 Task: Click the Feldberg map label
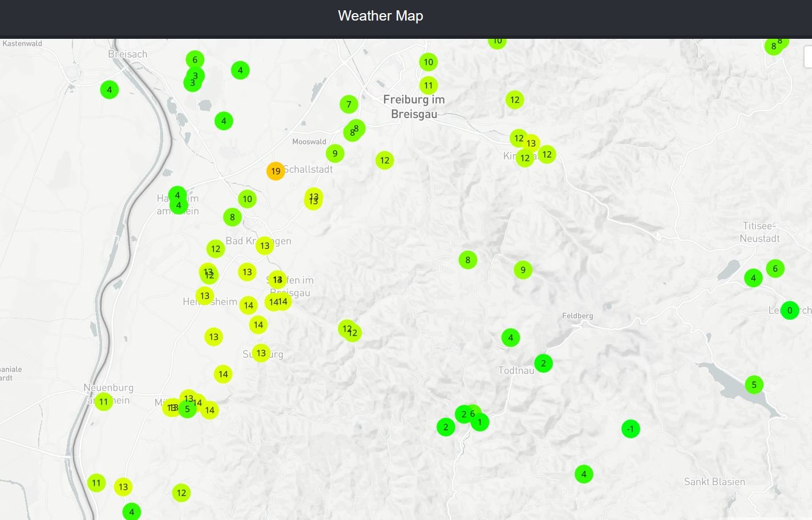577,316
